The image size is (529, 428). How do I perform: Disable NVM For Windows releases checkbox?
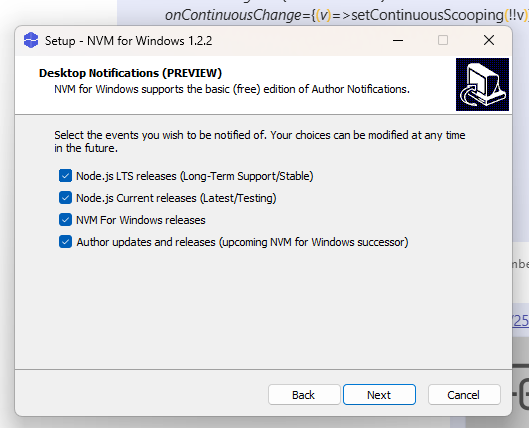65,220
